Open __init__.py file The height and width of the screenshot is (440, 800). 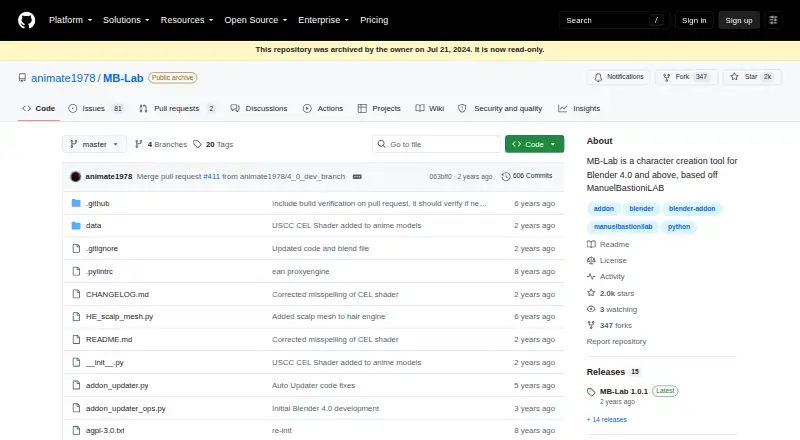105,362
